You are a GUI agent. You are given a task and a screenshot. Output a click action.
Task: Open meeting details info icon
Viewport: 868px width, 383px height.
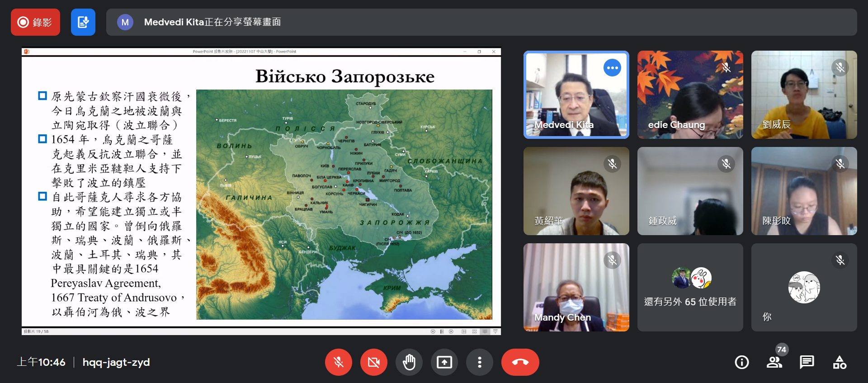[742, 362]
